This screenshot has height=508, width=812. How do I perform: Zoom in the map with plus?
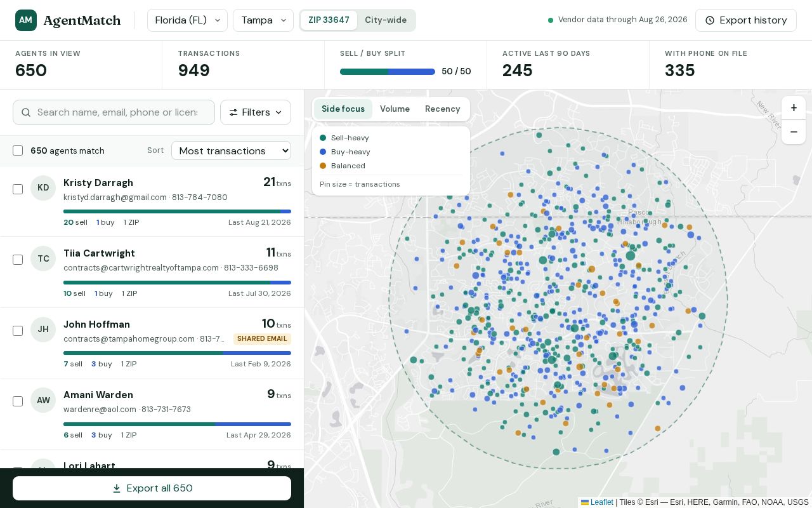[794, 108]
